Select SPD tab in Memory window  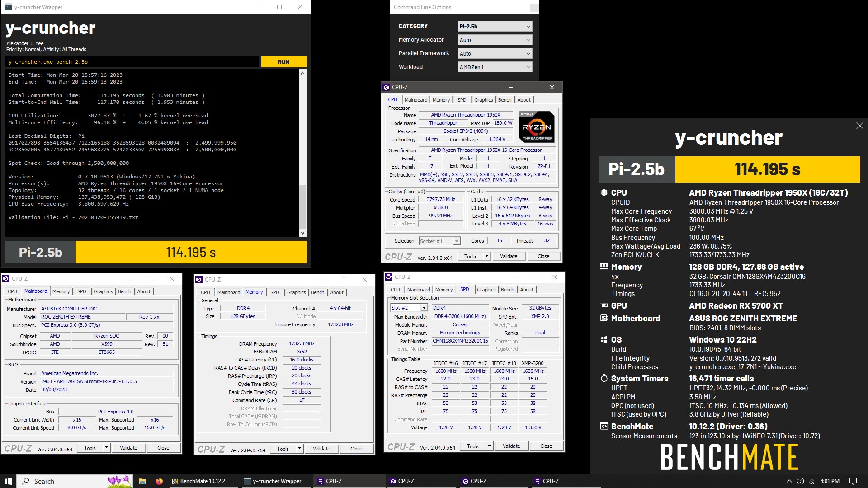coord(274,292)
